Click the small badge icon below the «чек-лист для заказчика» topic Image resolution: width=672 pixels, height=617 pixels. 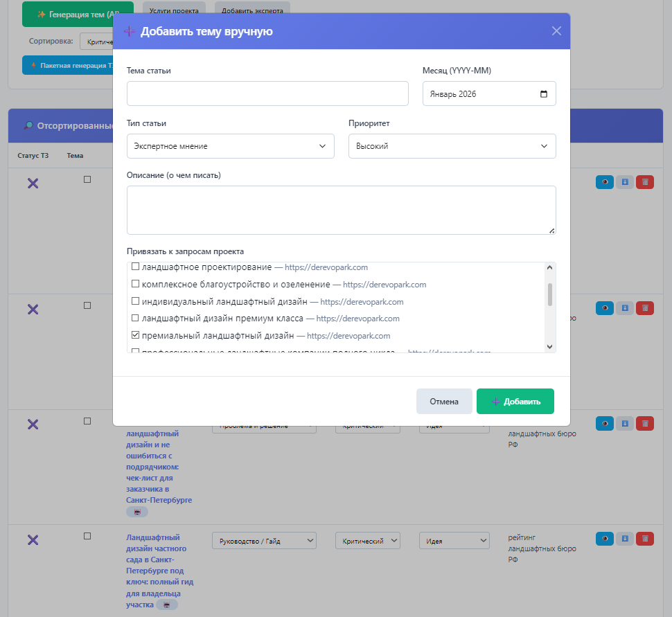pyautogui.click(x=137, y=512)
